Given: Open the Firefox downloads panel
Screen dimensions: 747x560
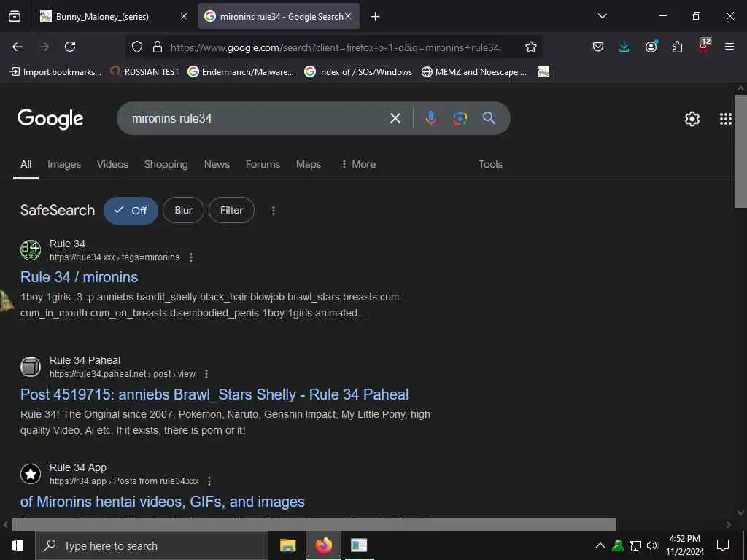Looking at the screenshot, I should pos(624,47).
